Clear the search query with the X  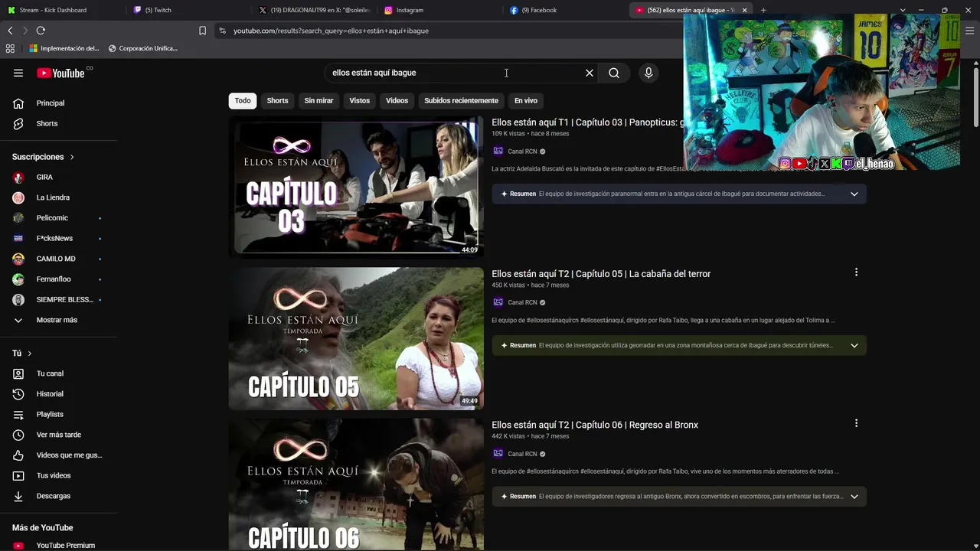pos(590,73)
